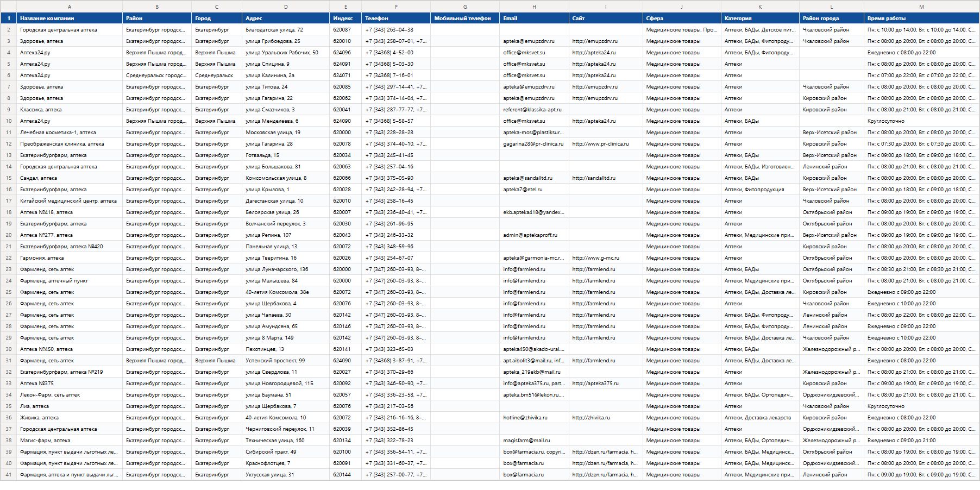
Task: Click the 'Город' header cell
Action: tap(217, 18)
